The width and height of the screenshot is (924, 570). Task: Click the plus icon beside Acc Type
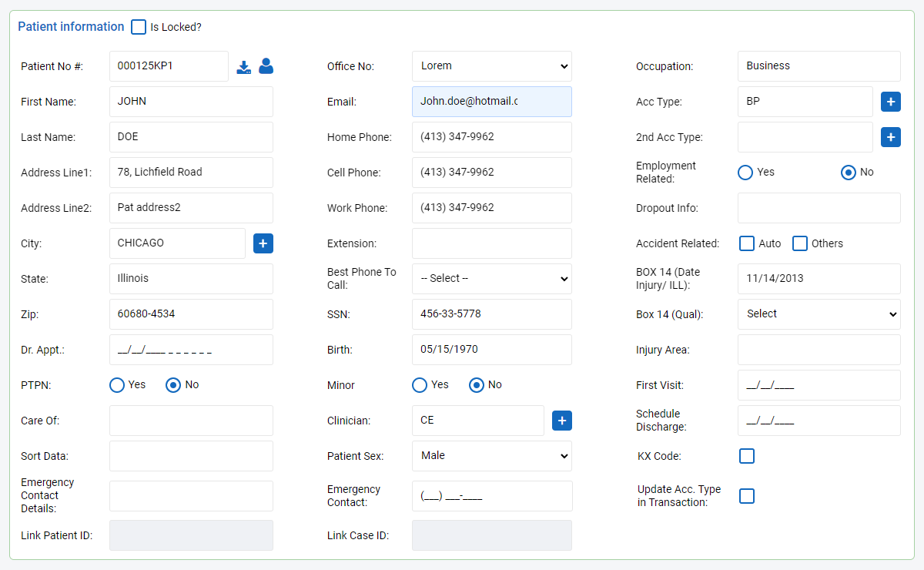(x=890, y=101)
